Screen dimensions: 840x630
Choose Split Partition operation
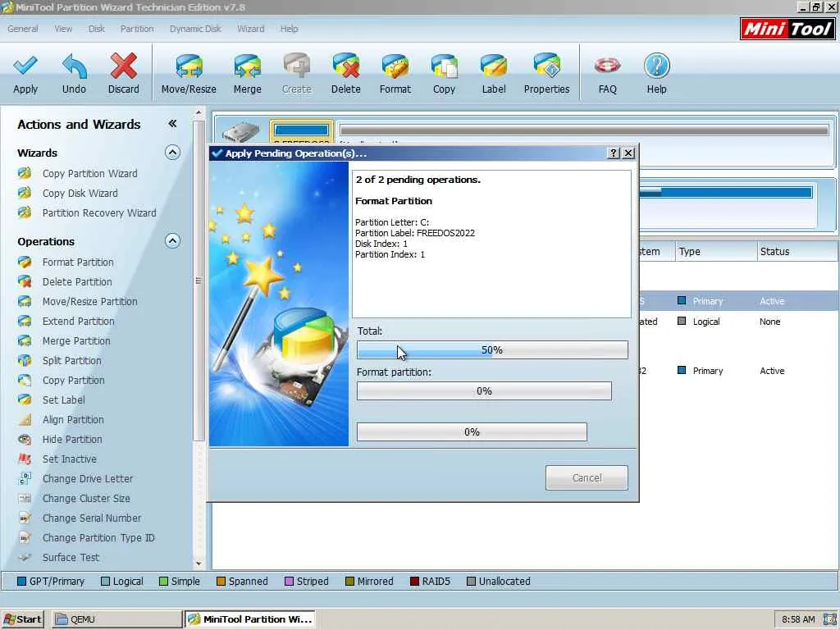[x=72, y=361]
